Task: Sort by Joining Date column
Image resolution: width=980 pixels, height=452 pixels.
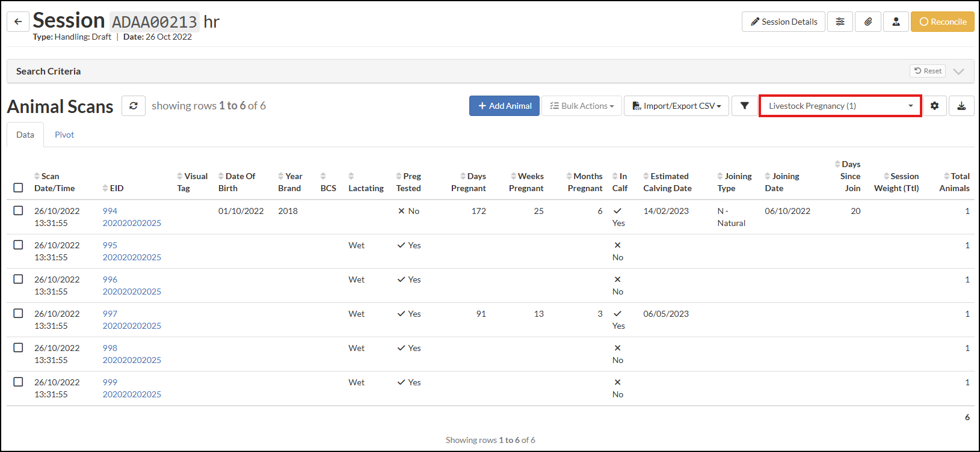Action: [782, 182]
